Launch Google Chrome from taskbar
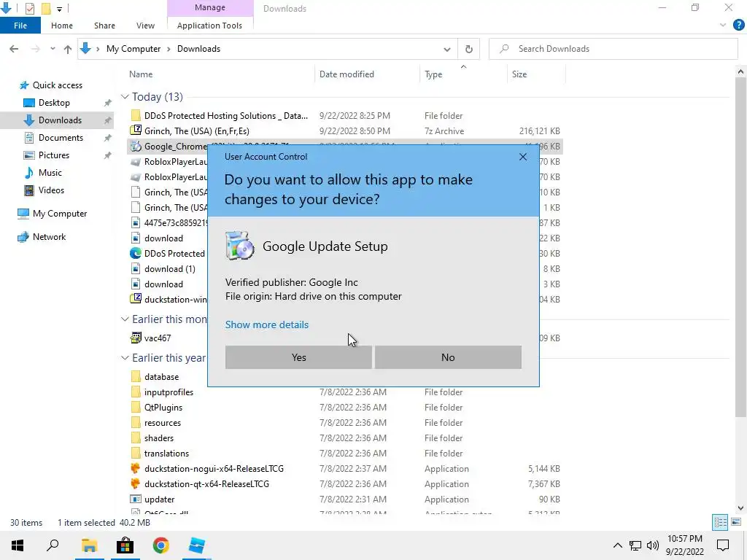The height and width of the screenshot is (560, 747). 161,545
